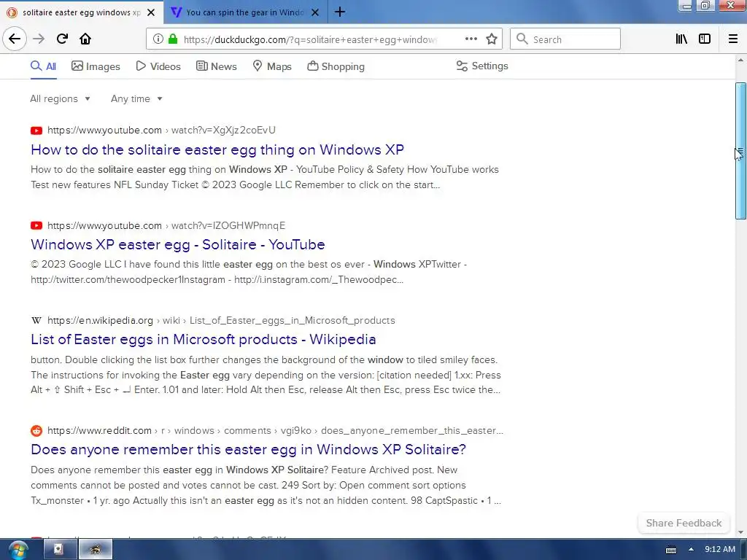Close the solitaire easter egg tab
Viewport: 747px width, 560px height.
(151, 12)
